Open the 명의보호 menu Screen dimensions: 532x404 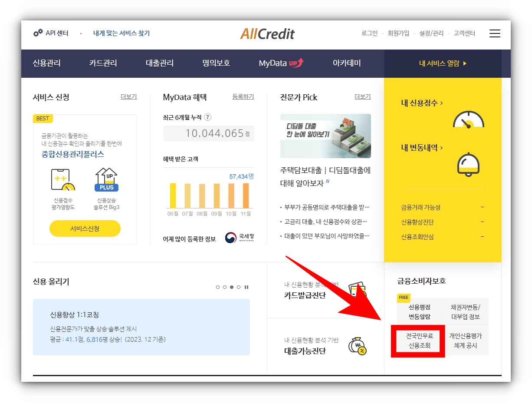coord(216,63)
